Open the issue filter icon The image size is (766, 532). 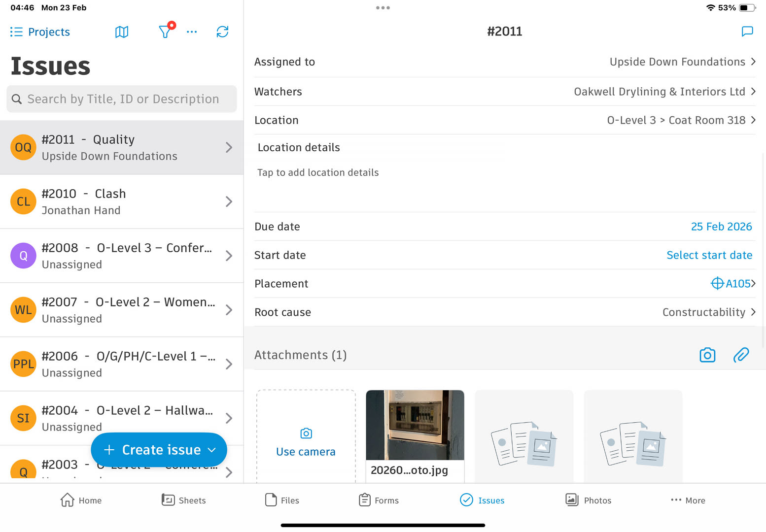click(x=165, y=32)
